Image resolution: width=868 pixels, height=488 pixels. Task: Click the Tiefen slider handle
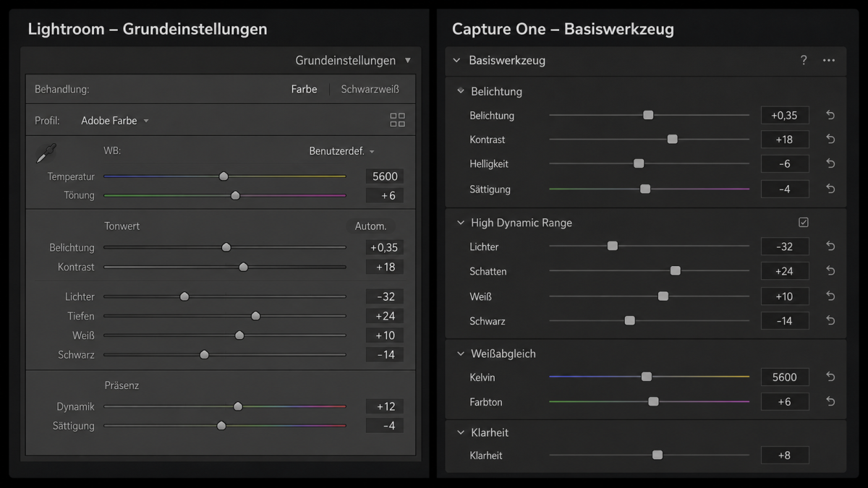tap(255, 316)
